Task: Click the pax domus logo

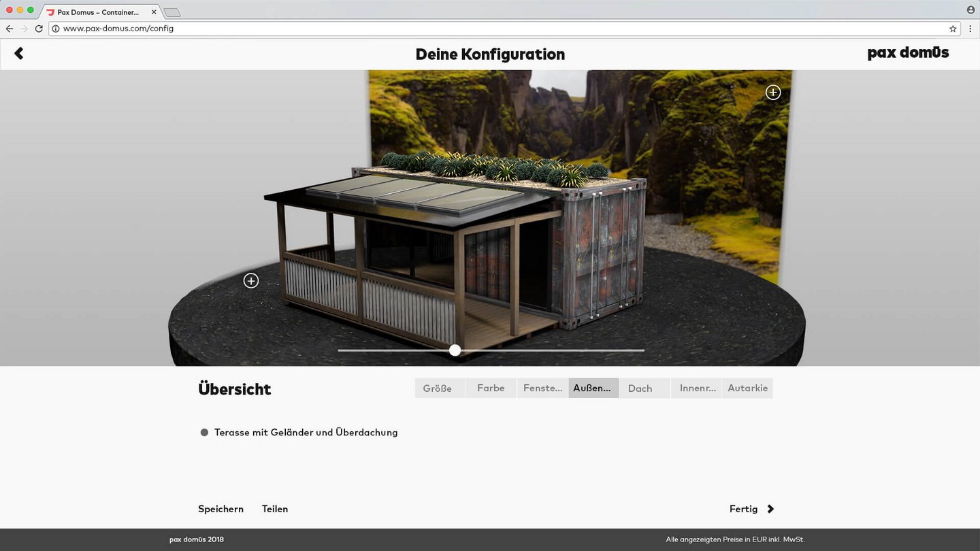Action: point(908,53)
